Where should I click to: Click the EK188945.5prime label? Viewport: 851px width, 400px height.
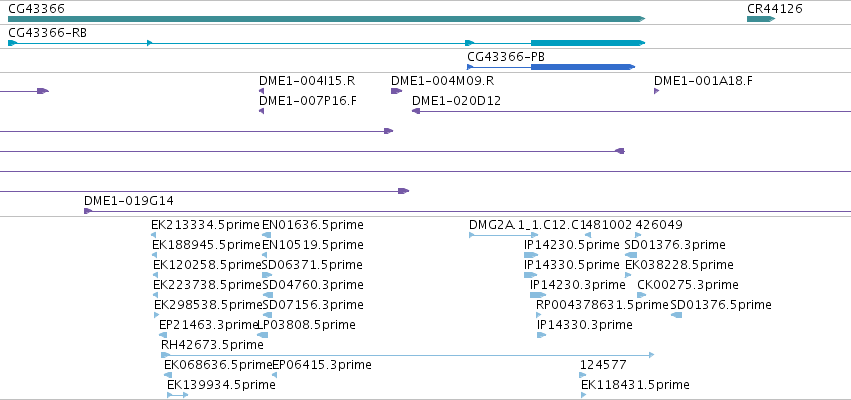(206, 245)
